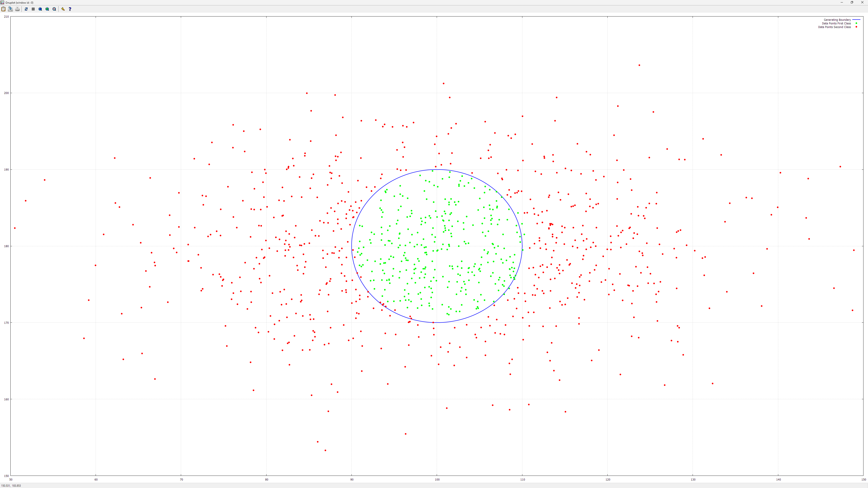The width and height of the screenshot is (868, 488).
Task: Click the mouse coordinates status bar text
Action: [x=11, y=486]
